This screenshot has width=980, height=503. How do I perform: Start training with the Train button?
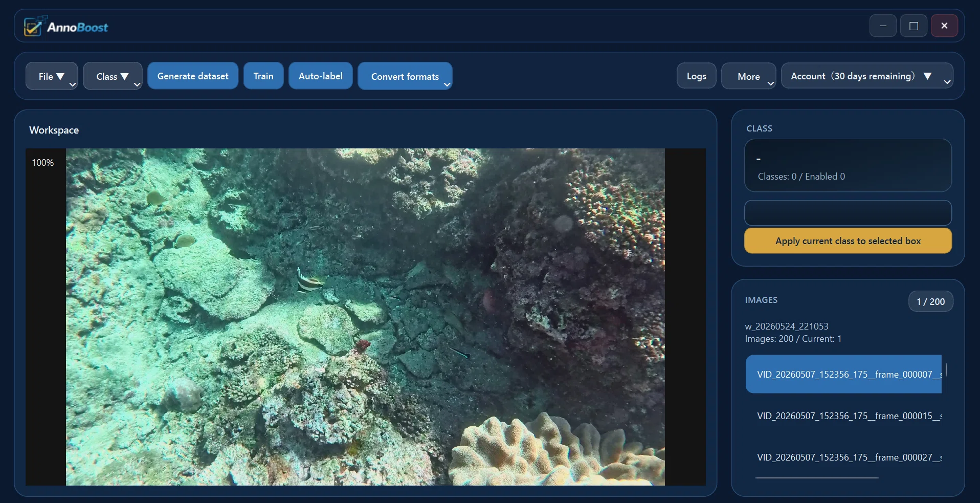[x=263, y=76]
